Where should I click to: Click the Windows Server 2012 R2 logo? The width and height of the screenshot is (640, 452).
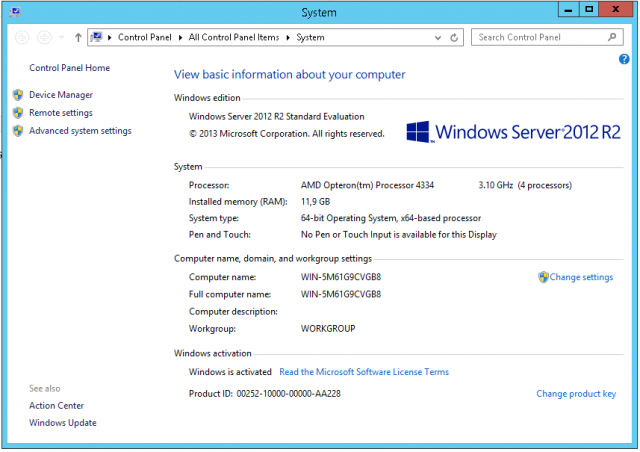pyautogui.click(x=513, y=132)
